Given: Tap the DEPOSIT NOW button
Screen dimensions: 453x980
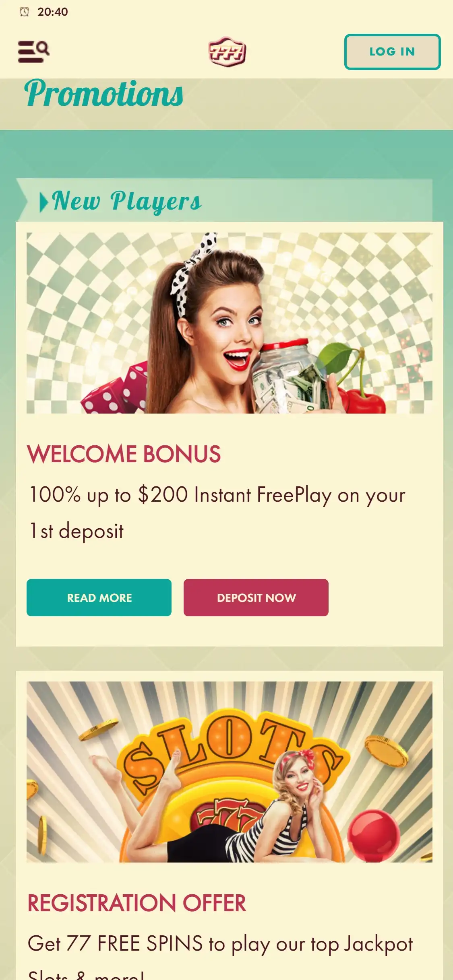Looking at the screenshot, I should point(256,597).
